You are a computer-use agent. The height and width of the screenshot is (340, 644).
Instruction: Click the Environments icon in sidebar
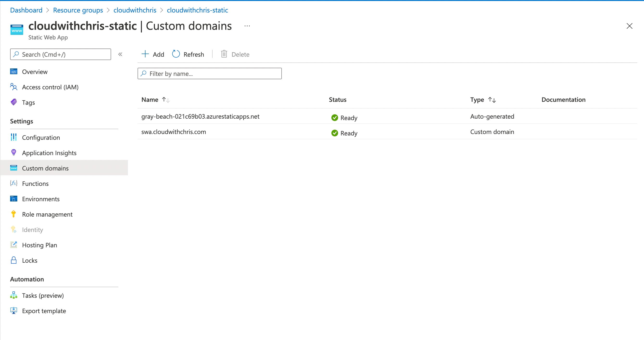pyautogui.click(x=14, y=199)
